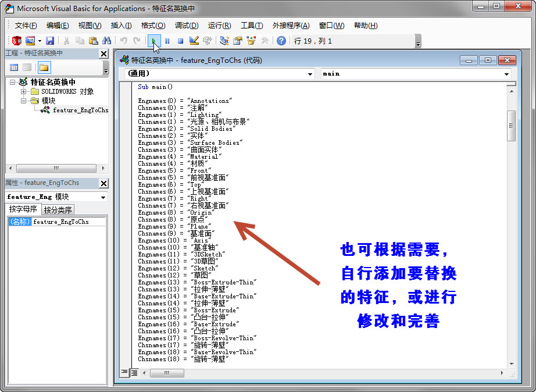The image size is (536, 392).
Task: Open the feature_Eng 模块 object dropdown
Action: tap(103, 197)
